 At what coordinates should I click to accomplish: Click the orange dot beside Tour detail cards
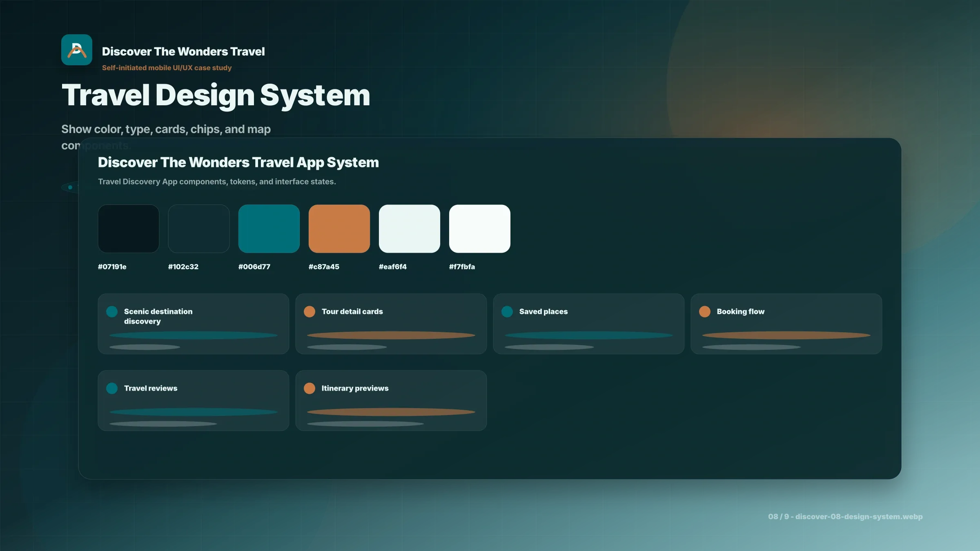310,312
